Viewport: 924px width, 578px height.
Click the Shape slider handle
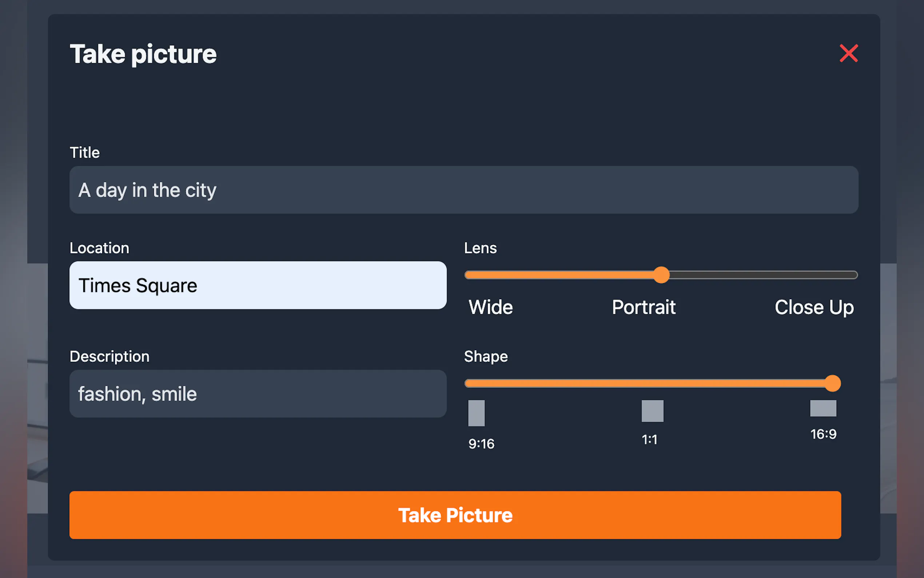[833, 383]
